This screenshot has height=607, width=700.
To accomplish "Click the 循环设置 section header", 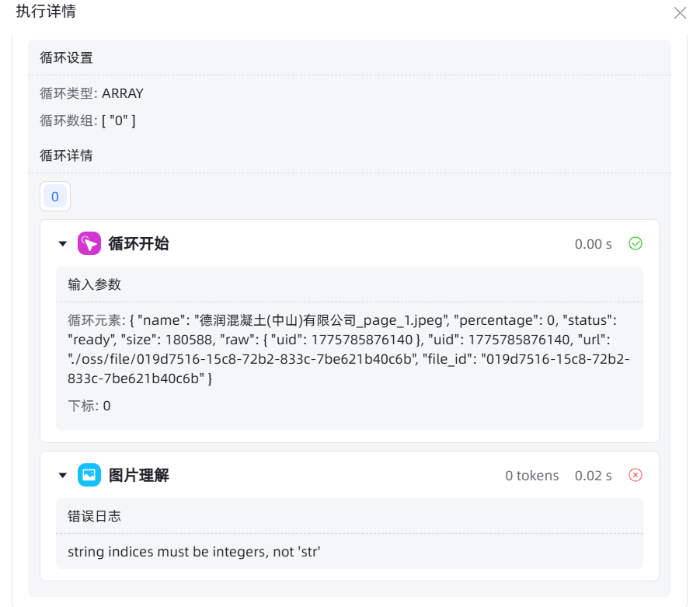I will [x=66, y=58].
